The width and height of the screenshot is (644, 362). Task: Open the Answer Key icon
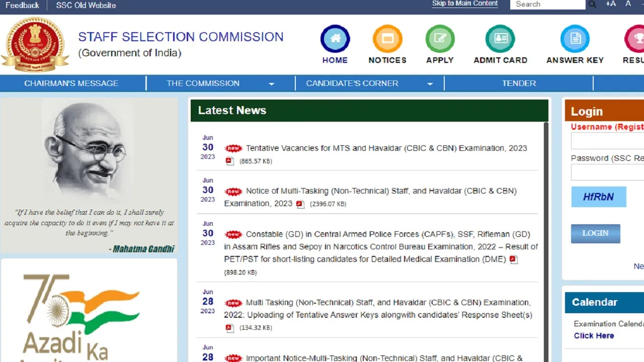coord(575,39)
